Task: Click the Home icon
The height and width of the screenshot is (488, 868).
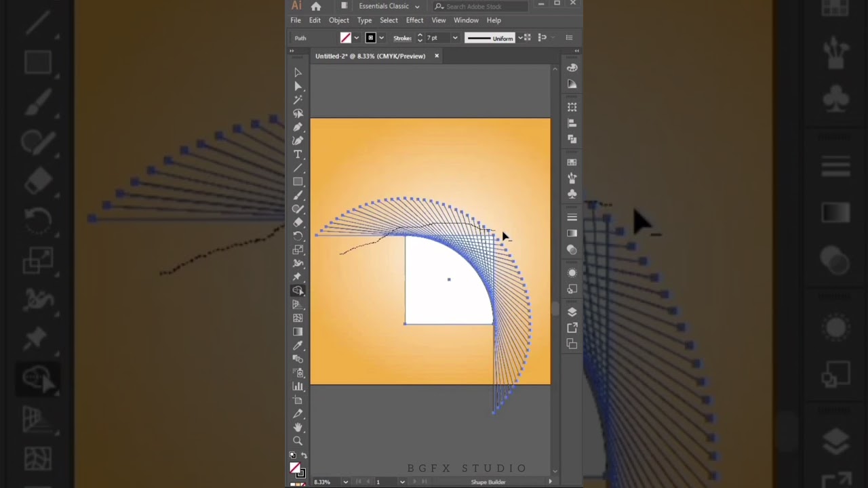Action: (316, 6)
